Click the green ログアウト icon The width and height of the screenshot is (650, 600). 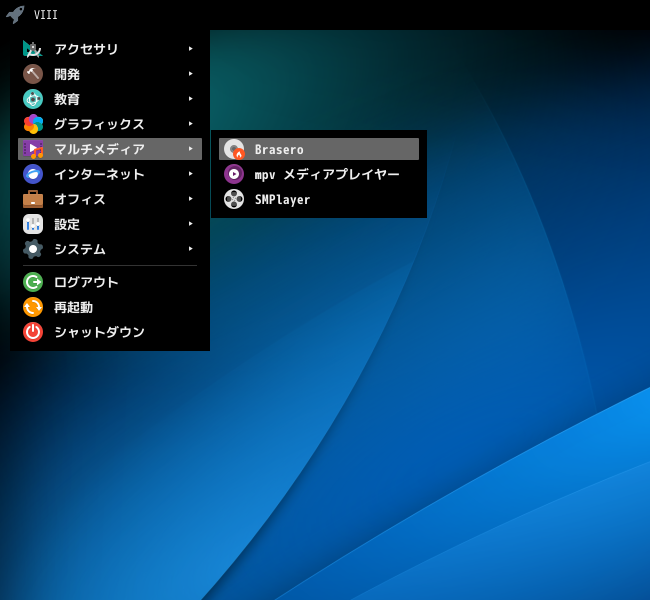(33, 282)
